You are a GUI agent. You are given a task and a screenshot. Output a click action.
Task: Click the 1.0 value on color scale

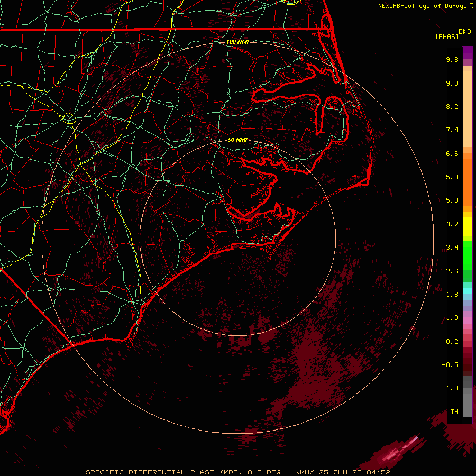click(x=452, y=318)
